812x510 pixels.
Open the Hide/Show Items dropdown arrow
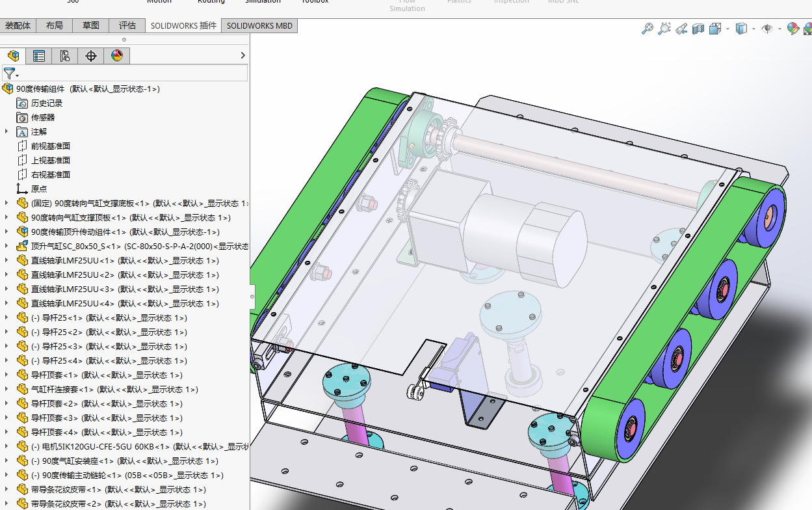pos(779,29)
